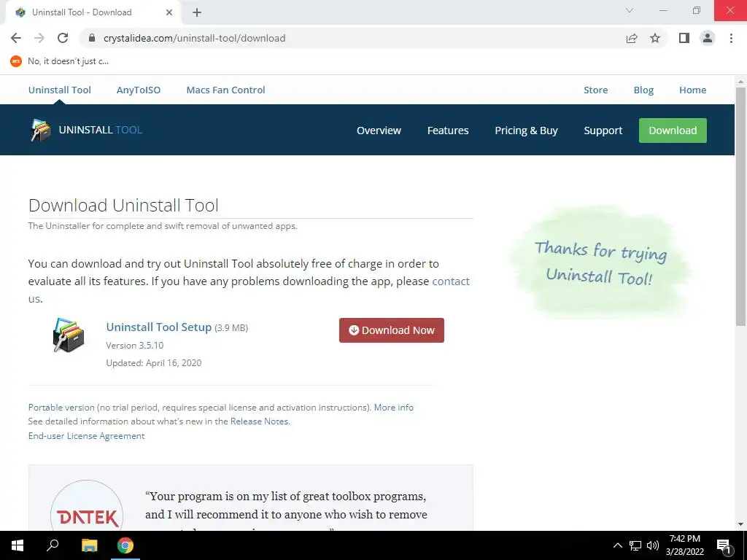
Task: Open the Pricing & Buy menu item
Action: tap(526, 131)
